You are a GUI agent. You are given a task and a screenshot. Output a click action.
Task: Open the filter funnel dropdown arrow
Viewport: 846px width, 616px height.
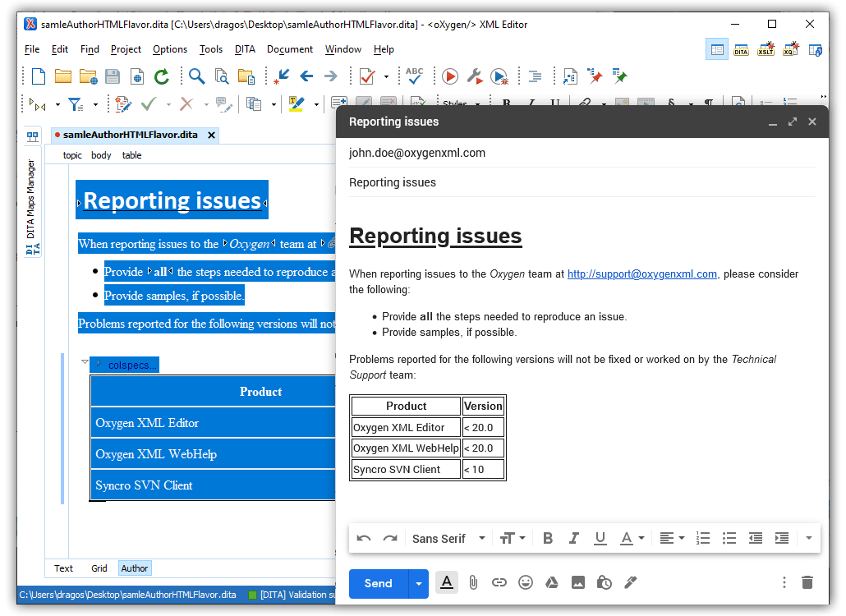click(x=95, y=104)
